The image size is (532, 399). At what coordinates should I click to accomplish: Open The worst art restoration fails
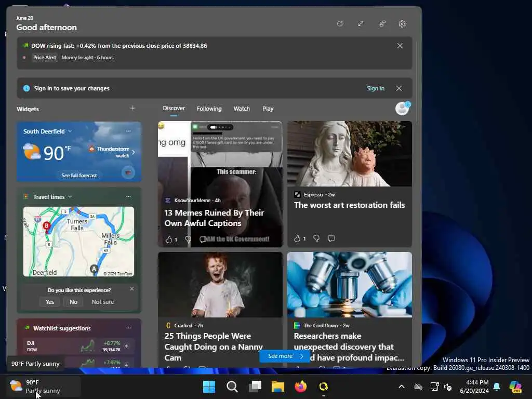tap(350, 205)
